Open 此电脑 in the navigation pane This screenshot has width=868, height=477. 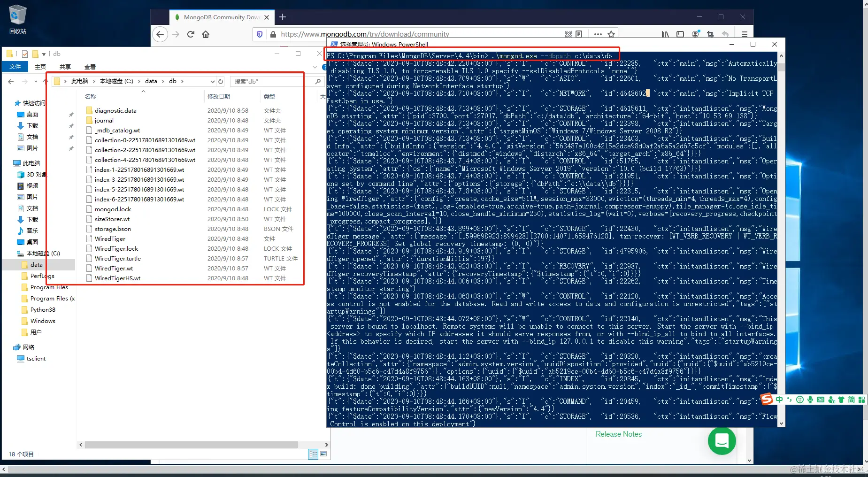point(31,163)
